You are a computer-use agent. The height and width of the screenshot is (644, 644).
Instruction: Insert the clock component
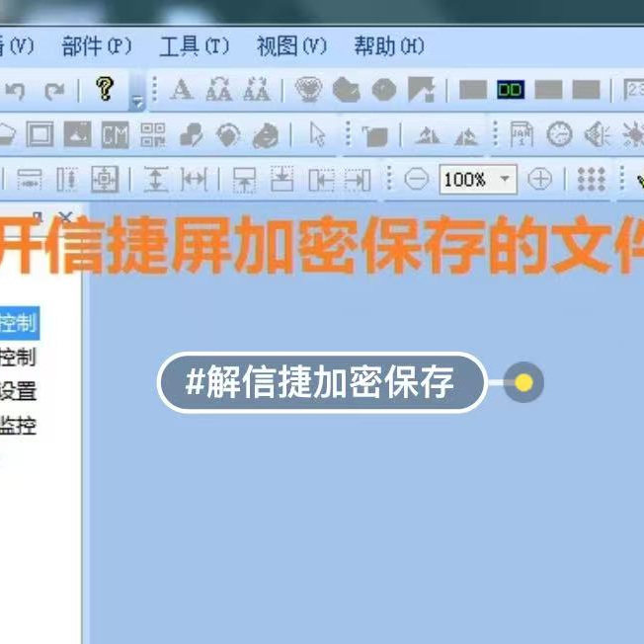(559, 134)
